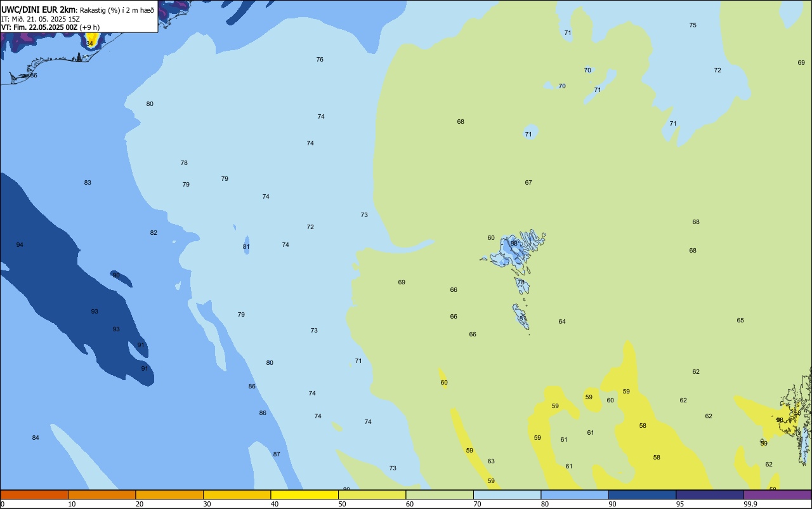Click the humidity value '76' on the map

(x=320, y=60)
